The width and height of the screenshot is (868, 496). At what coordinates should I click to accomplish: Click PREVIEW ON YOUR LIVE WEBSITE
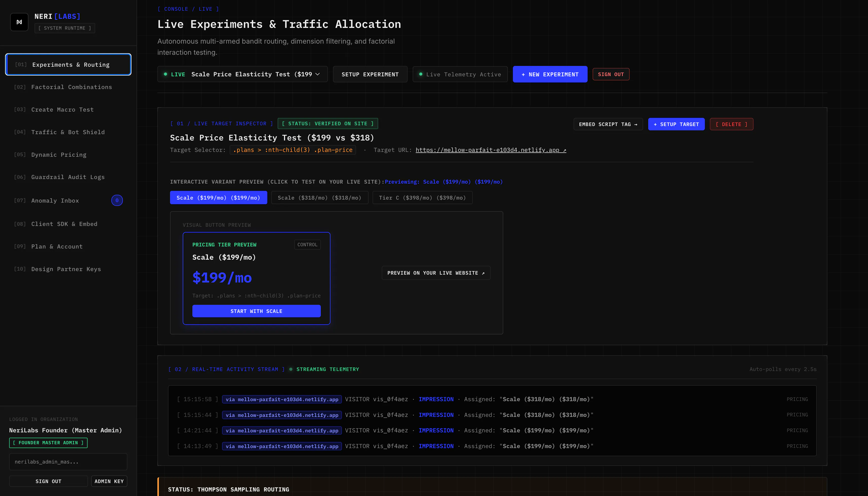coord(436,273)
